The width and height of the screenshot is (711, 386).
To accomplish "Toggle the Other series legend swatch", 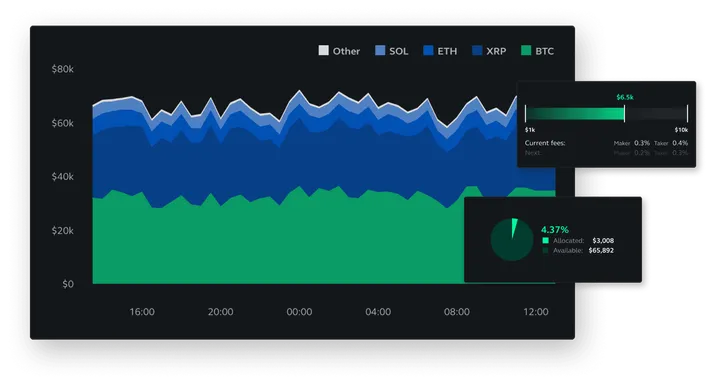I will (323, 50).
